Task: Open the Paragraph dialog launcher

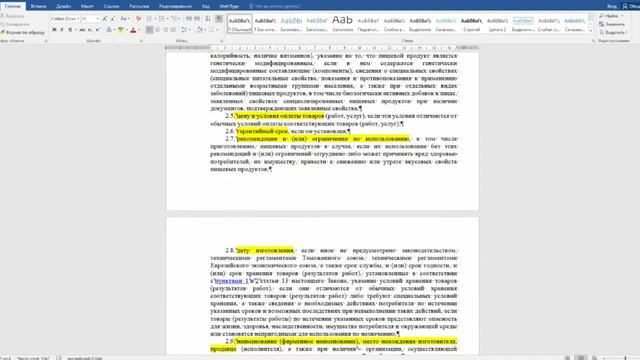Action: point(222,41)
